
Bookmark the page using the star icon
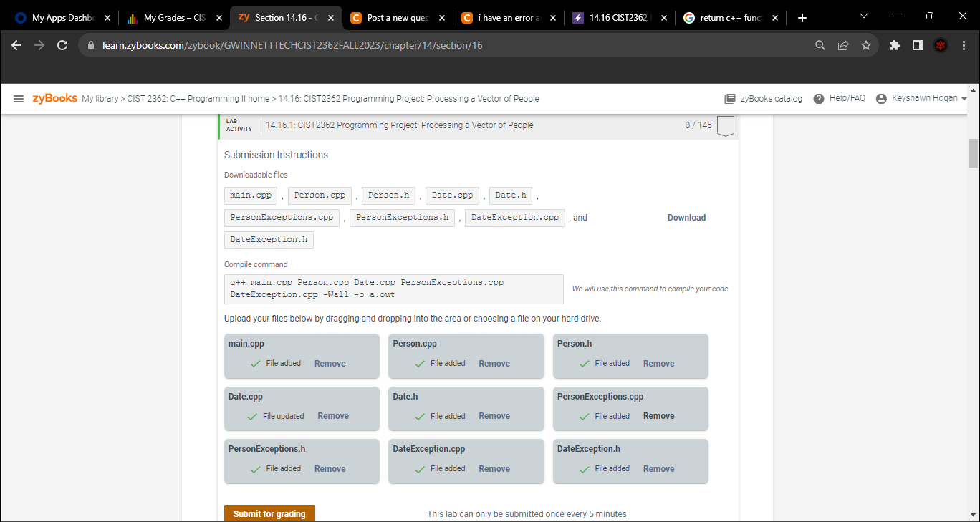point(866,44)
